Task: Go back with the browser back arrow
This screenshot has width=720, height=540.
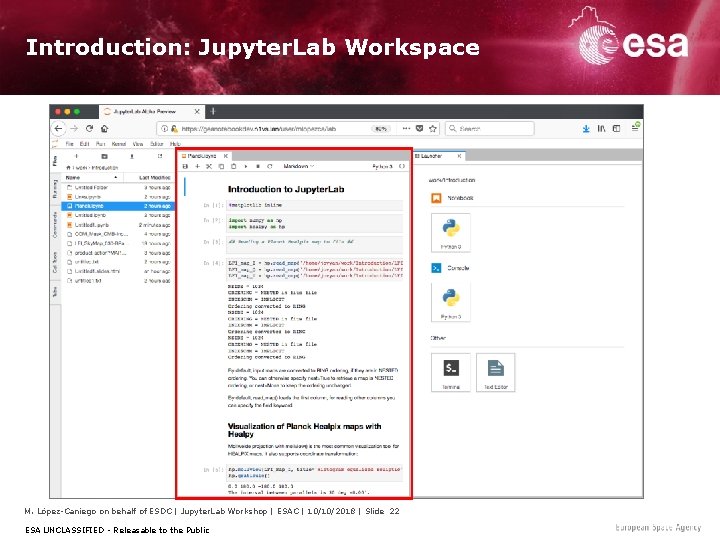Action: coord(58,129)
